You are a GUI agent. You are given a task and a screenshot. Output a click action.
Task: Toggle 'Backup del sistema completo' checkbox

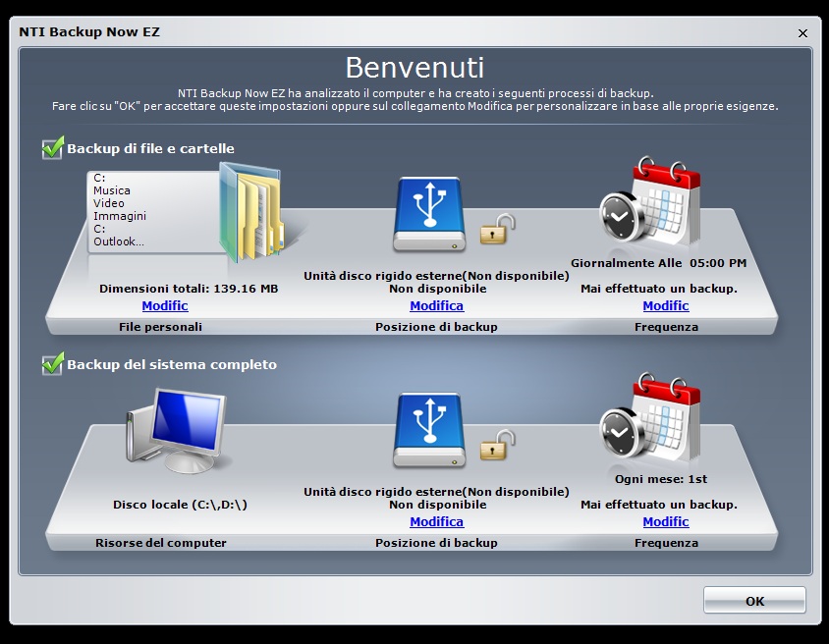(x=52, y=364)
